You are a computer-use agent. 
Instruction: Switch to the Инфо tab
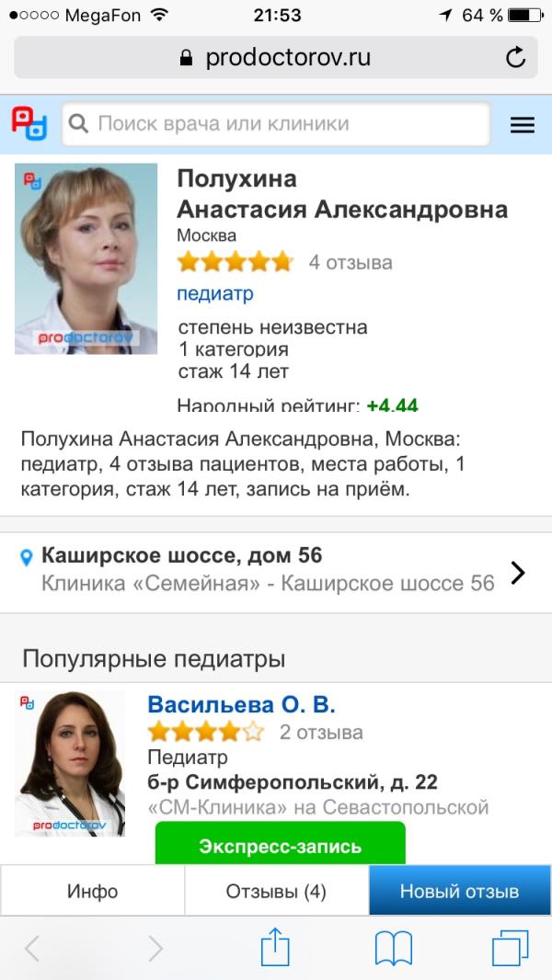click(x=93, y=891)
